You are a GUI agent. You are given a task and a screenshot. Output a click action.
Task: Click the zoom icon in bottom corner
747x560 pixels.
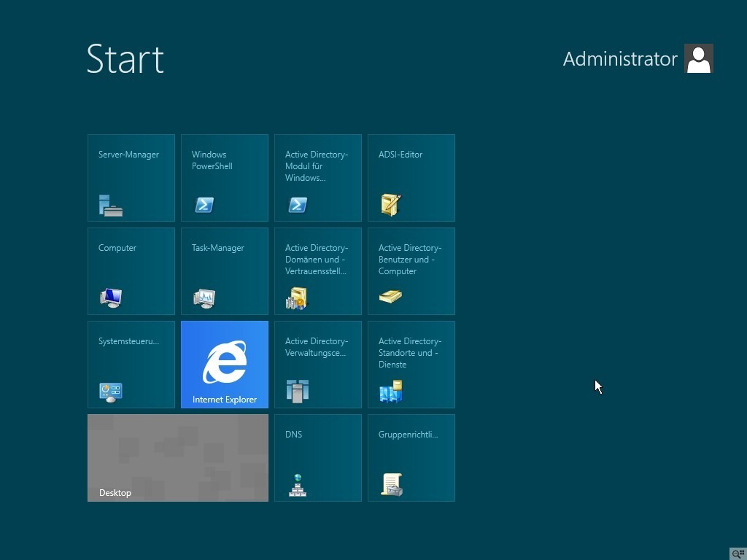(738, 553)
